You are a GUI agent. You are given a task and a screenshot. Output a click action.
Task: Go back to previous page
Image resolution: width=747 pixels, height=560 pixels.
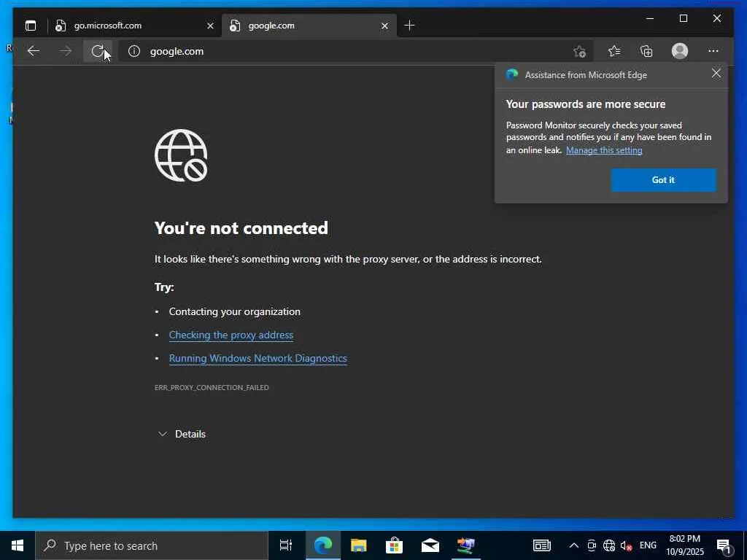coord(34,51)
